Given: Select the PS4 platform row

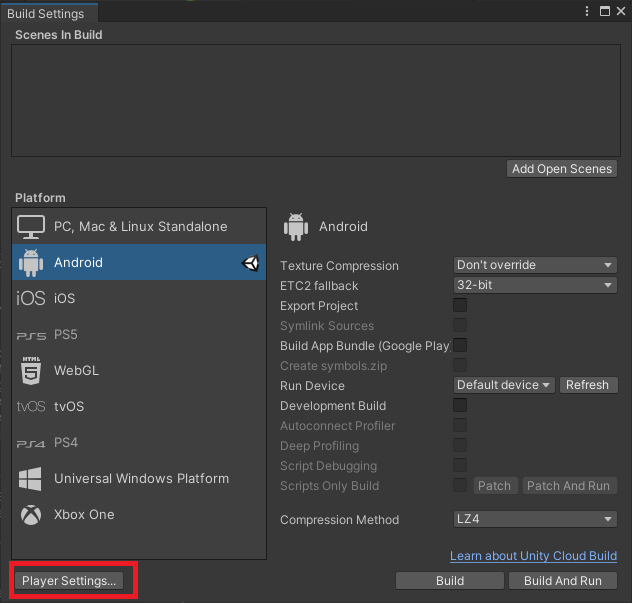Looking at the screenshot, I should point(139,443).
